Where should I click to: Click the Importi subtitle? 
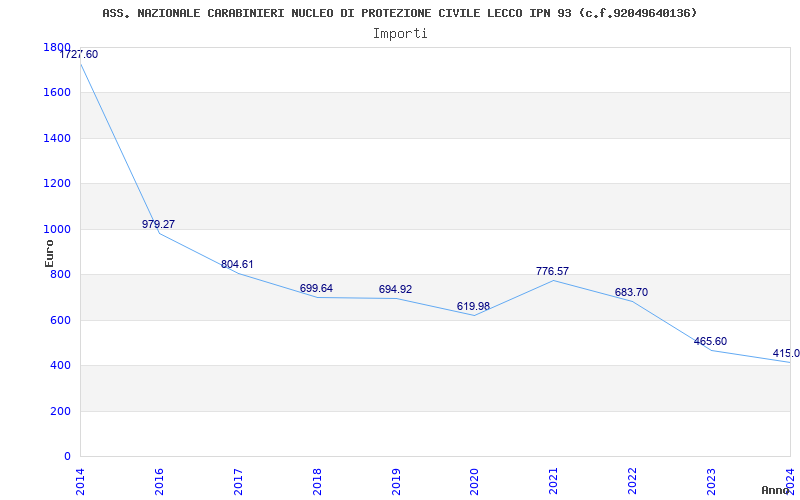tap(400, 34)
